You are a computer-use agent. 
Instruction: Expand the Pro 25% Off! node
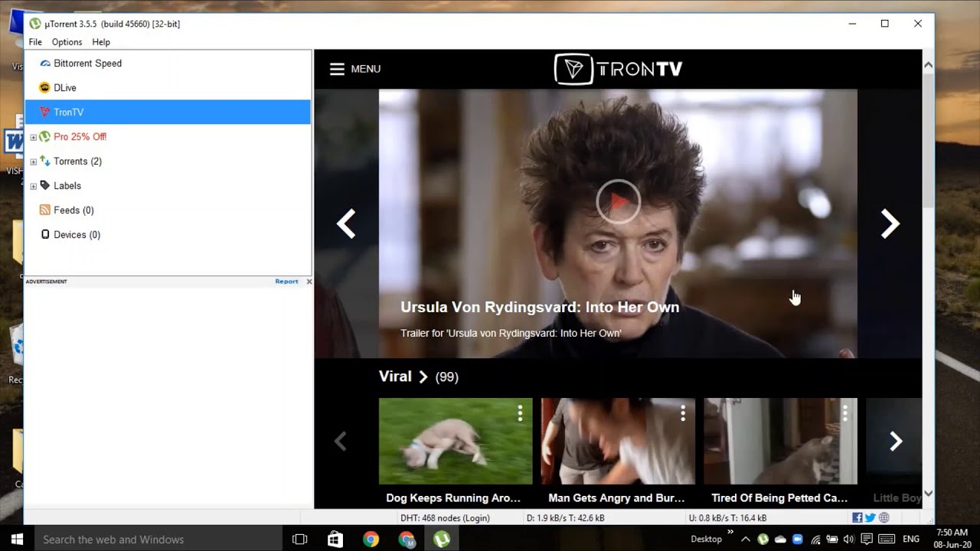tap(33, 137)
